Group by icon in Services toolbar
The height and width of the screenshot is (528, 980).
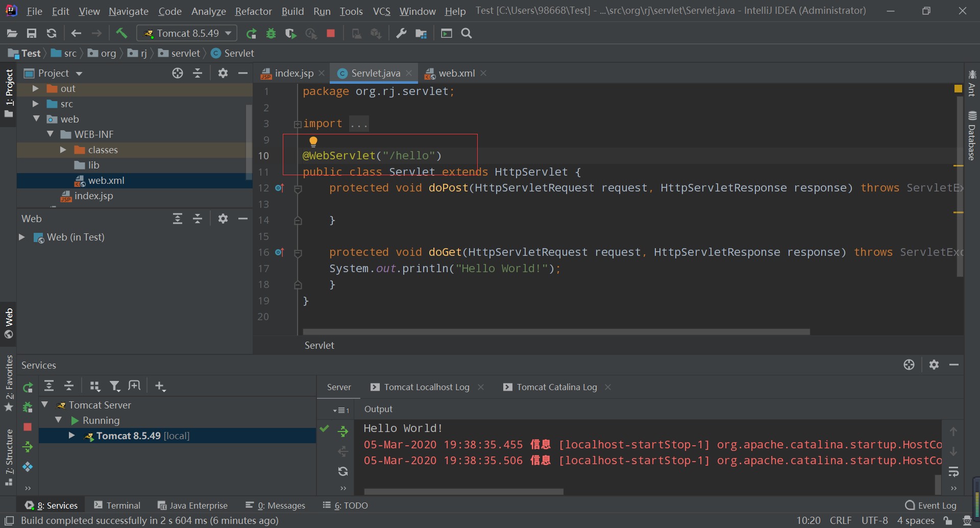[95, 387]
